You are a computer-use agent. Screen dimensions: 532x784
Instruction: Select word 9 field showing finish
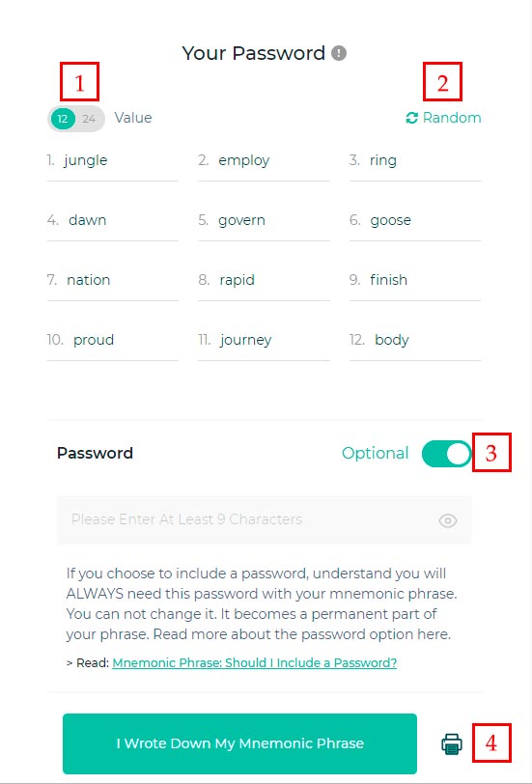pos(415,282)
